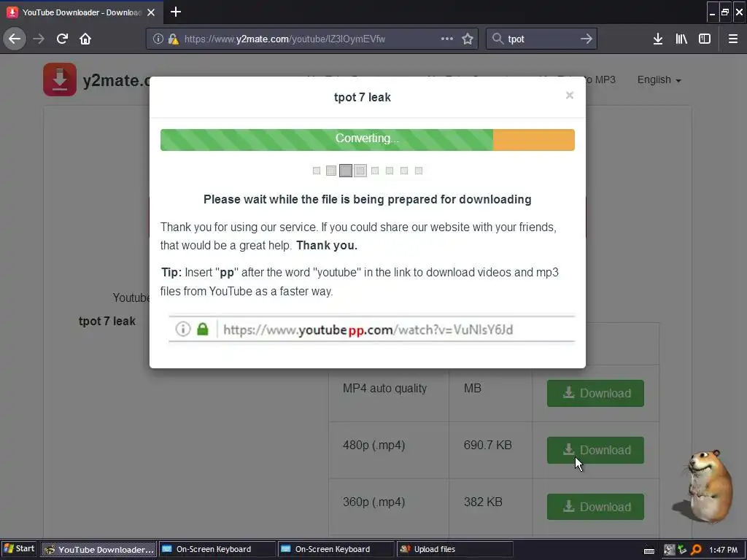747x560 pixels.
Task: Click the search box containing tpot
Action: coord(541,39)
